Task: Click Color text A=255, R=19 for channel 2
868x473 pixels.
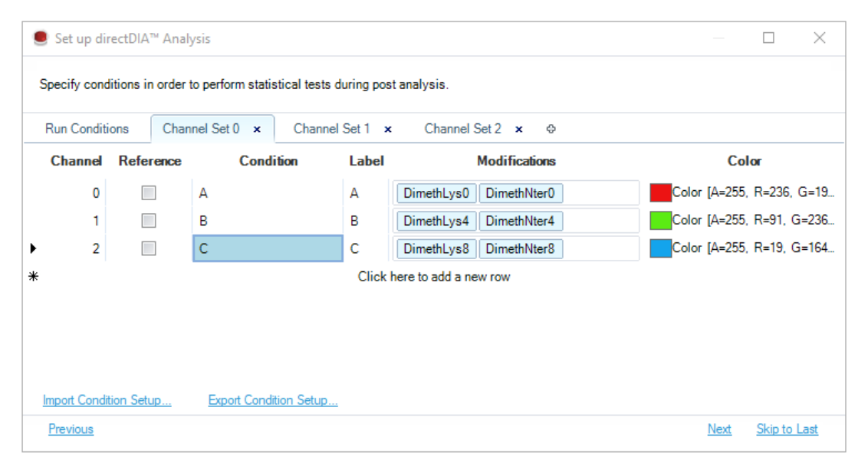Action: coord(754,248)
